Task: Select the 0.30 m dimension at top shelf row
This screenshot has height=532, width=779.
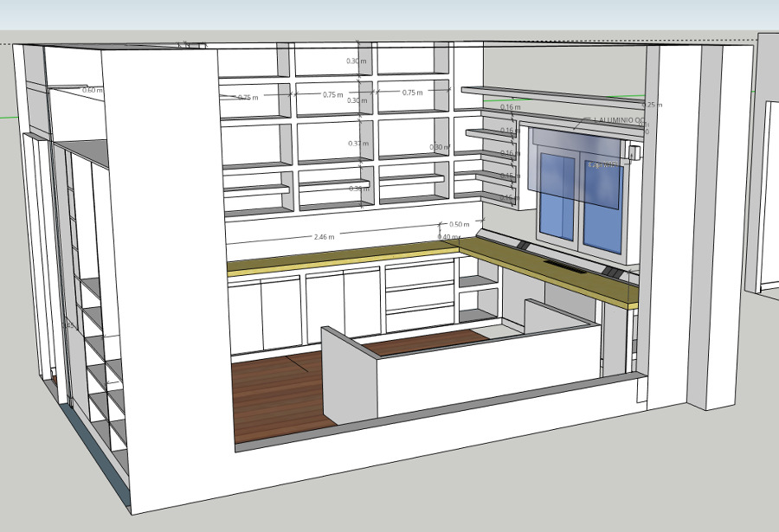Action: [356, 61]
